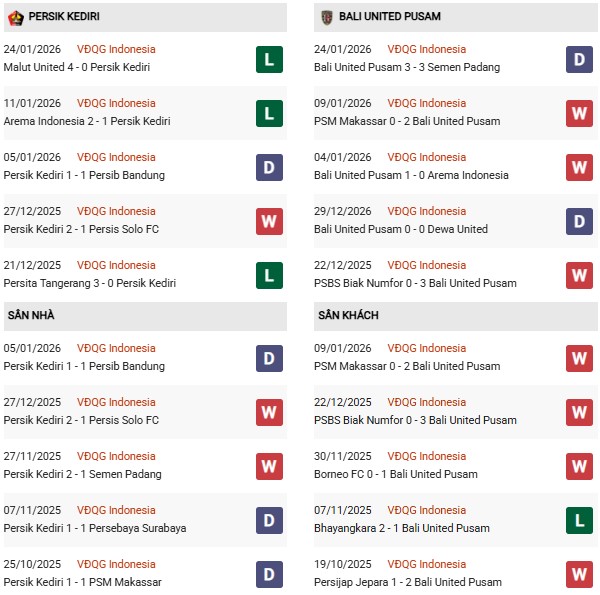Select the SÂN KHÁCH section header
The height and width of the screenshot is (595, 600).
click(x=349, y=315)
